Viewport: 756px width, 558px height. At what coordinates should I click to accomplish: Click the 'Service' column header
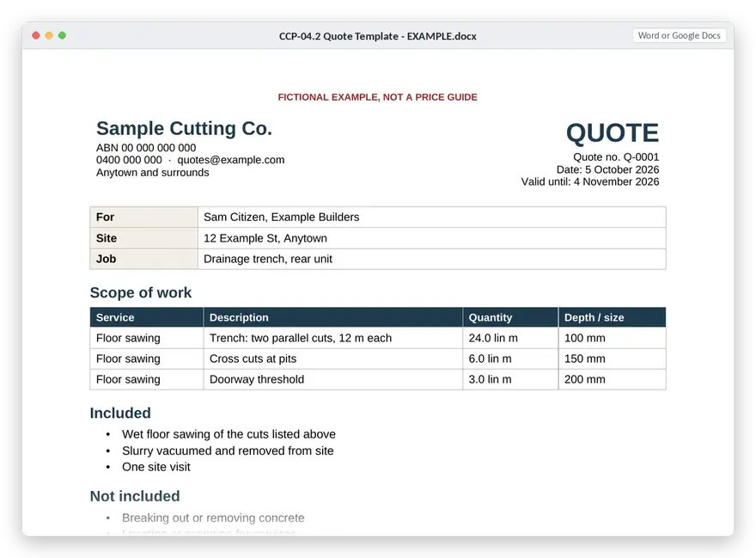(147, 317)
